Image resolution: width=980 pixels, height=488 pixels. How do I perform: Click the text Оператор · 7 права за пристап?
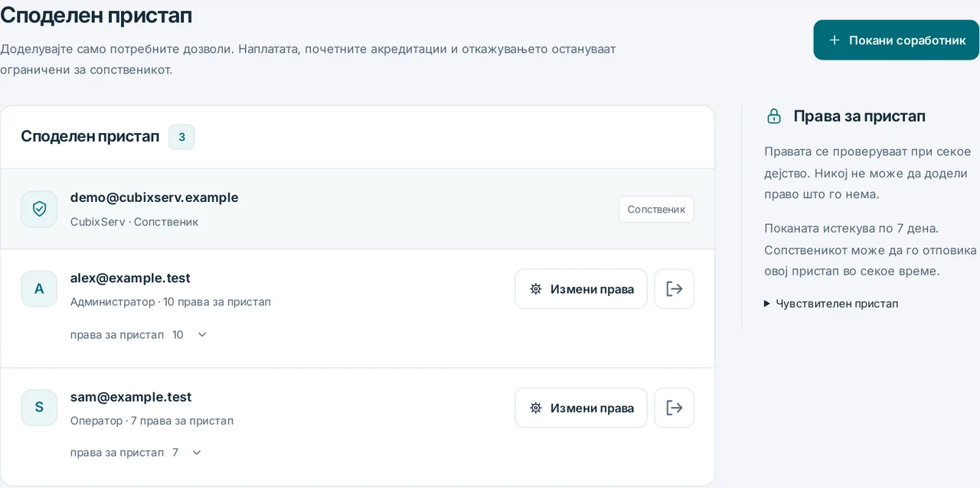pyautogui.click(x=152, y=421)
